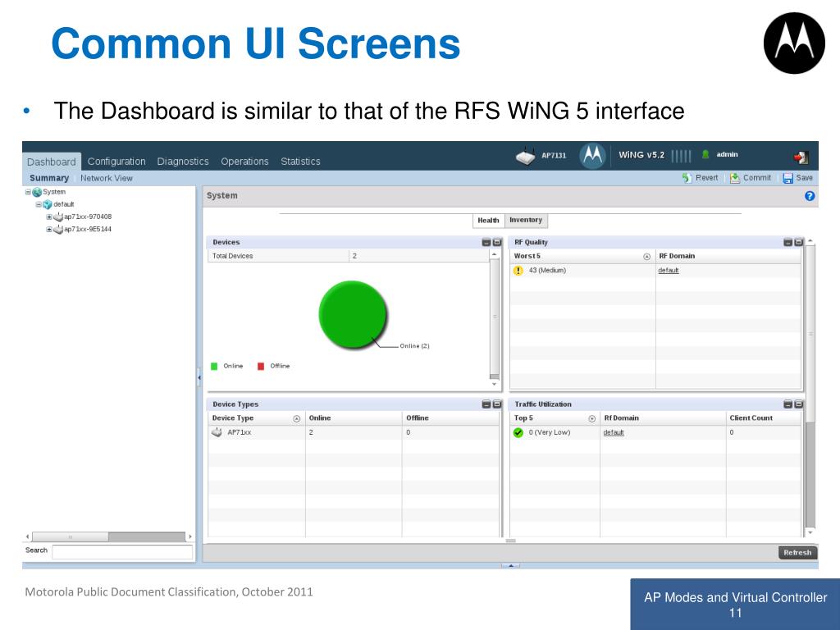Collapse the left tree pane handle
This screenshot has width=840, height=630.
[199, 377]
